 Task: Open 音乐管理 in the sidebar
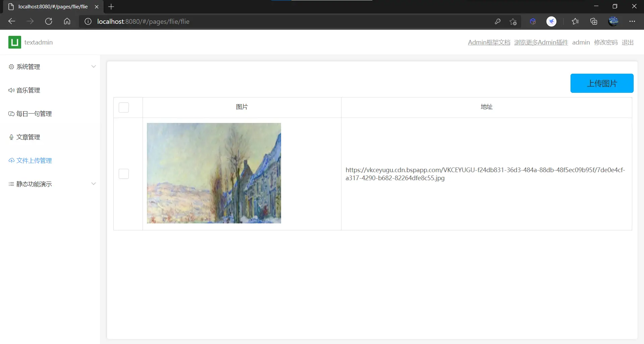(28, 90)
